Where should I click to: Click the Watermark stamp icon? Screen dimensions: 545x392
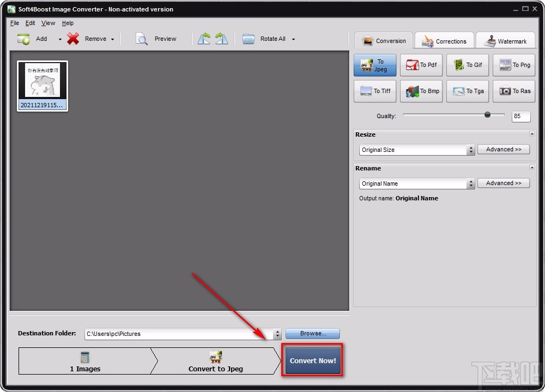pos(490,41)
